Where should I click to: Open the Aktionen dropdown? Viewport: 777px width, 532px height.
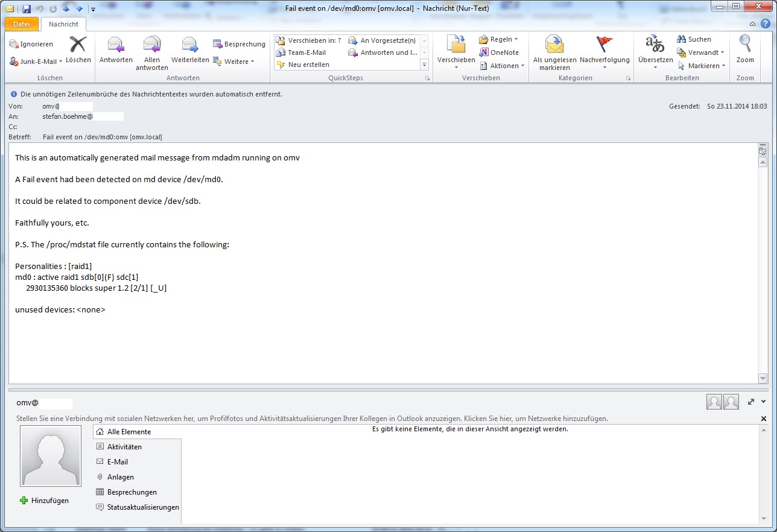click(502, 66)
